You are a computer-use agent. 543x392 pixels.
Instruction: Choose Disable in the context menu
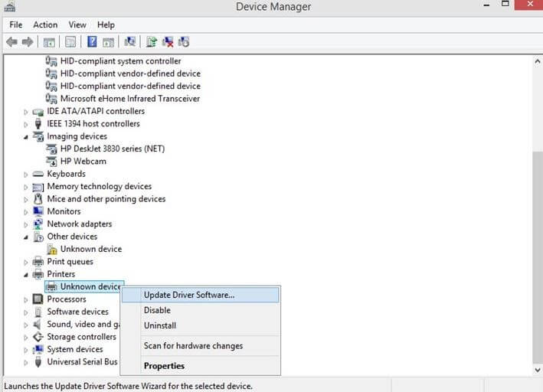(200, 310)
